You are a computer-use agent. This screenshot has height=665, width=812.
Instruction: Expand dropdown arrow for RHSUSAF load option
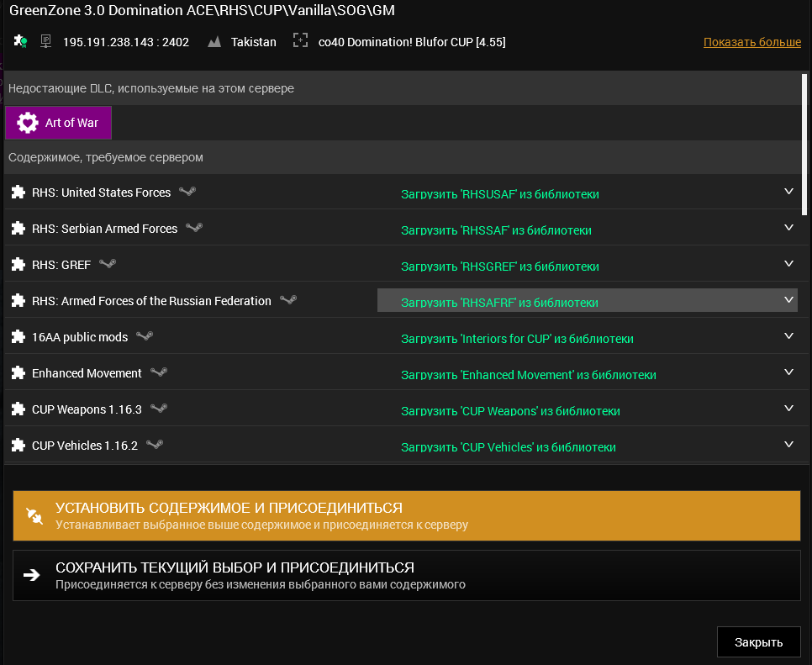tap(788, 191)
